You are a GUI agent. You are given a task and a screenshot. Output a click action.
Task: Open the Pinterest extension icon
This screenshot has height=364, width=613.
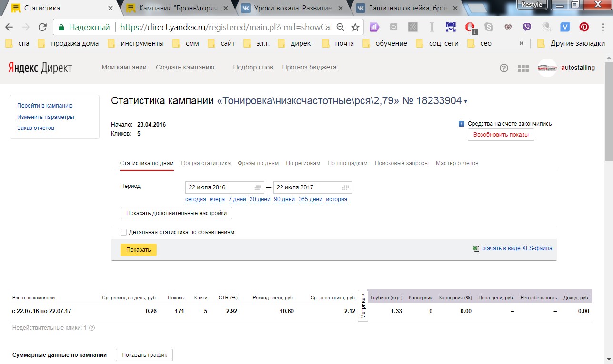point(584,27)
